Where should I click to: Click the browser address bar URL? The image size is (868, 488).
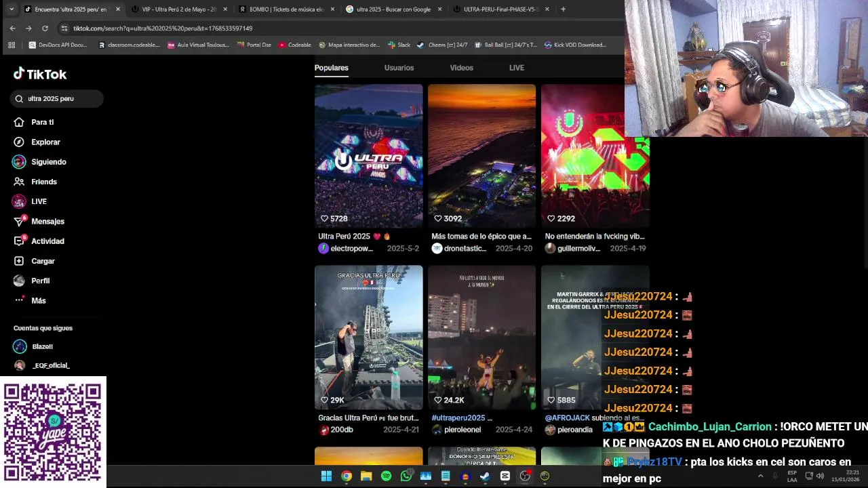click(163, 28)
